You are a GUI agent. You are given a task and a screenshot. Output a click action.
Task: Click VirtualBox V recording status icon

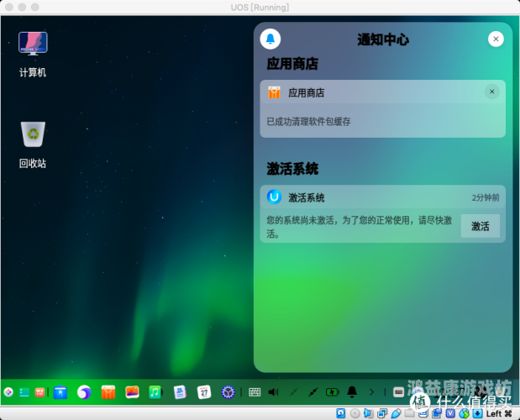coord(450,413)
